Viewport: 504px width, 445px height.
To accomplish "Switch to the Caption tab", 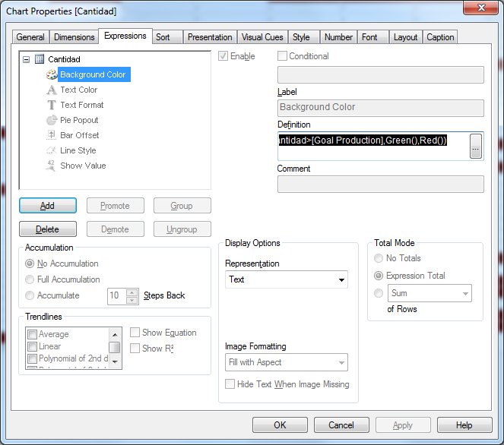I will click(x=440, y=37).
